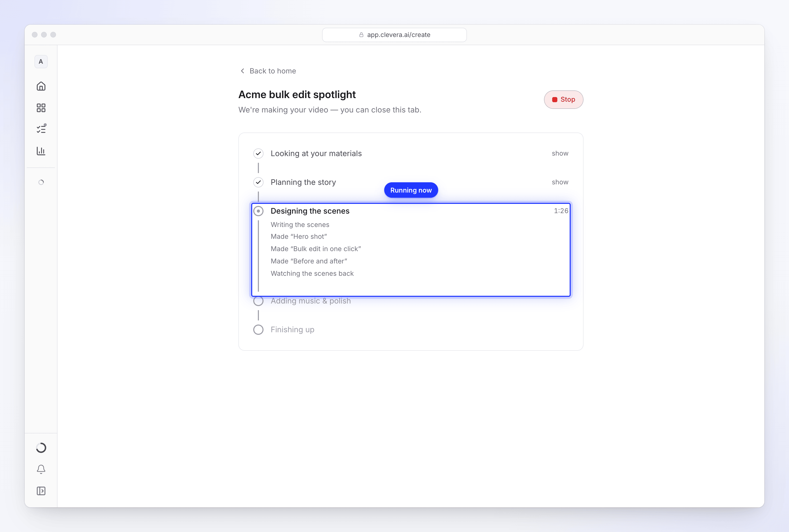789x532 pixels.
Task: Click the Acme bulk edit spotlight title
Action: tap(297, 94)
